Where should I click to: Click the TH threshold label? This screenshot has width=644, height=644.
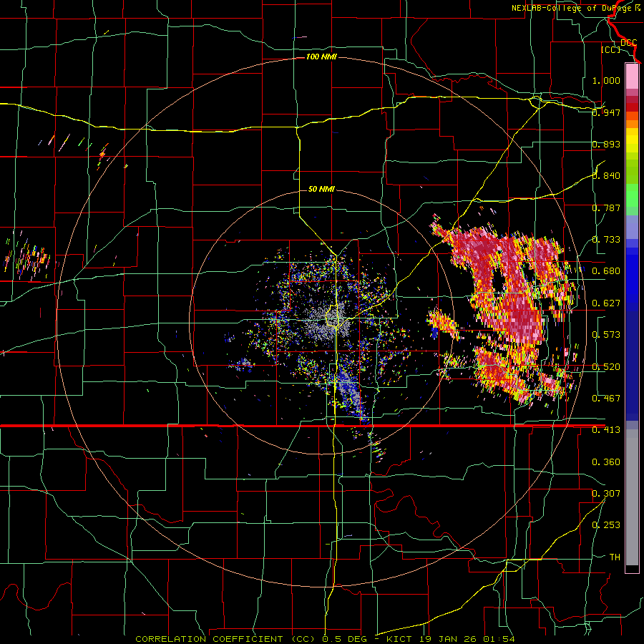[x=615, y=557]
